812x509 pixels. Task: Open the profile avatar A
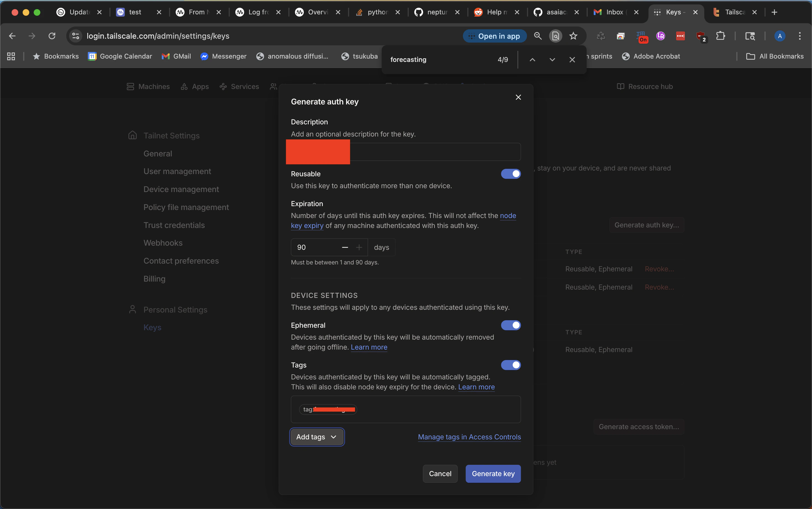(780, 36)
